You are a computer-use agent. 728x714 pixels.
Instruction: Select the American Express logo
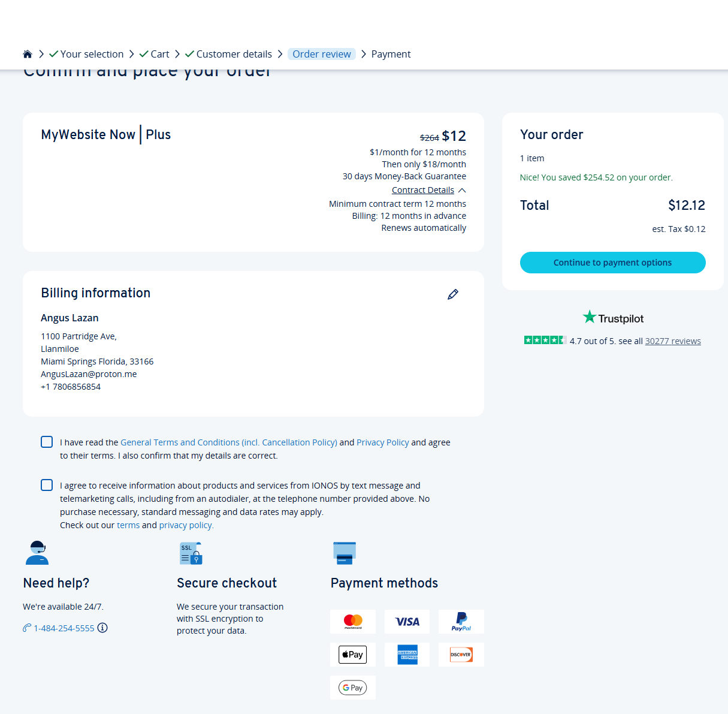pos(407,655)
